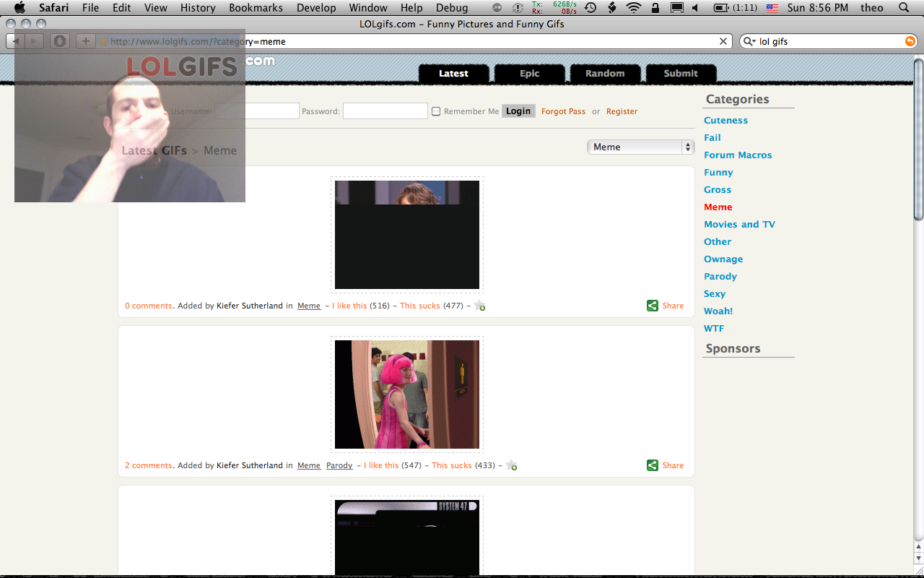Click the volume speaker icon in menu bar
The width and height of the screenshot is (924, 578).
tap(695, 8)
